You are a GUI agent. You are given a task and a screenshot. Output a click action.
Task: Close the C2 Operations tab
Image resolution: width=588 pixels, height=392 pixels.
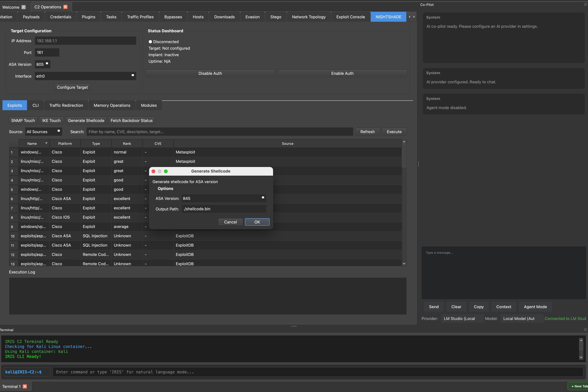point(65,7)
